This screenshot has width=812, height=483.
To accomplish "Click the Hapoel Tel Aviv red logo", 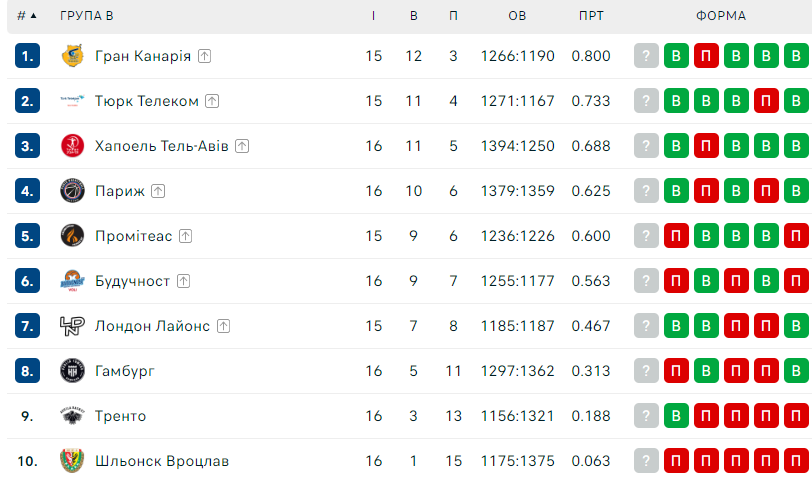I will (72, 146).
